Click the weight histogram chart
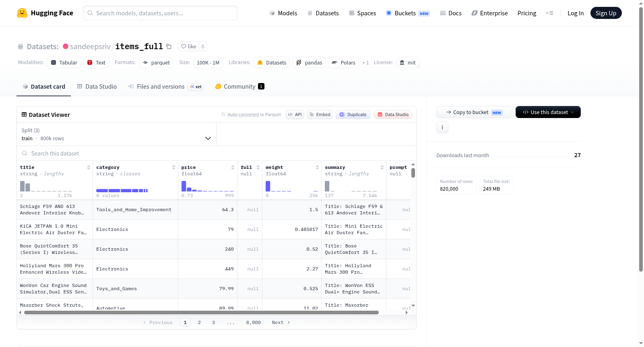This screenshot has height=347, width=644. point(292,186)
